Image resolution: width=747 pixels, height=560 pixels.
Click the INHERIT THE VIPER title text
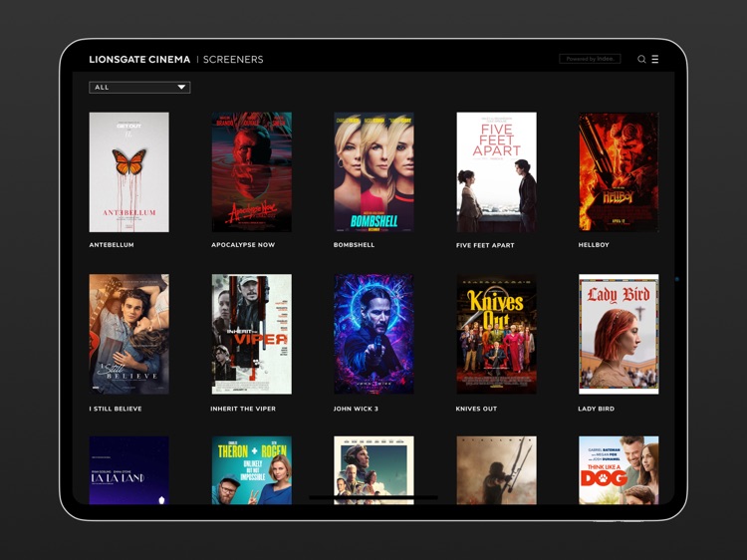[x=243, y=409]
